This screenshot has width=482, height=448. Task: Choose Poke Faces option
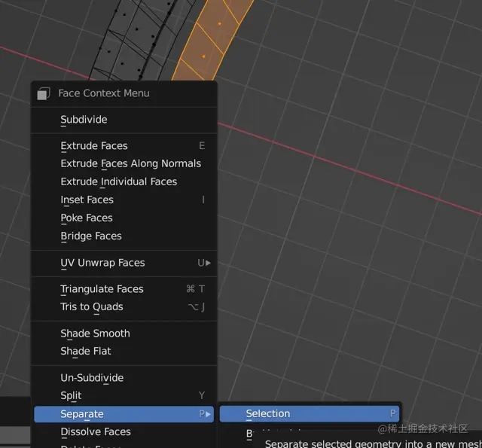(x=124, y=218)
